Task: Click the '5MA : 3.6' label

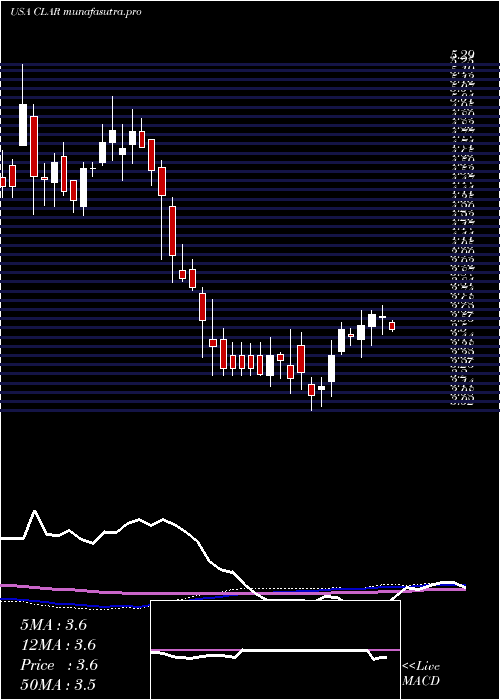Action: (54, 625)
